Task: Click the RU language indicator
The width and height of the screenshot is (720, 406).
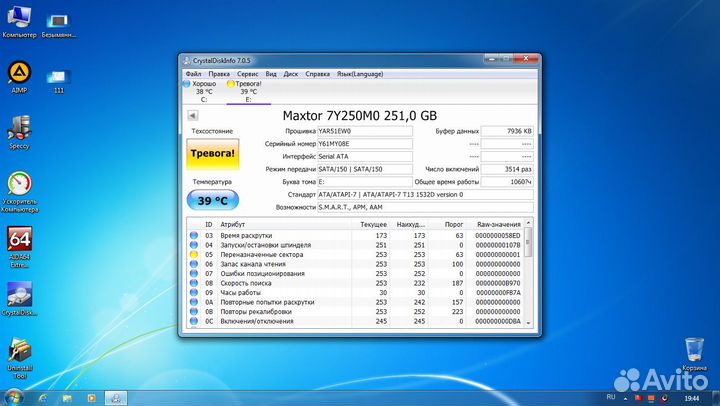Action: (611, 397)
